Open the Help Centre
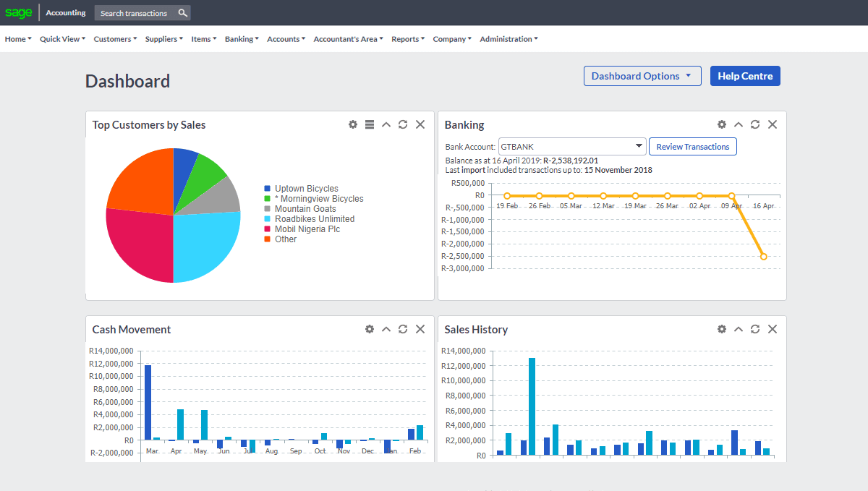Image resolution: width=868 pixels, height=491 pixels. [x=745, y=75]
